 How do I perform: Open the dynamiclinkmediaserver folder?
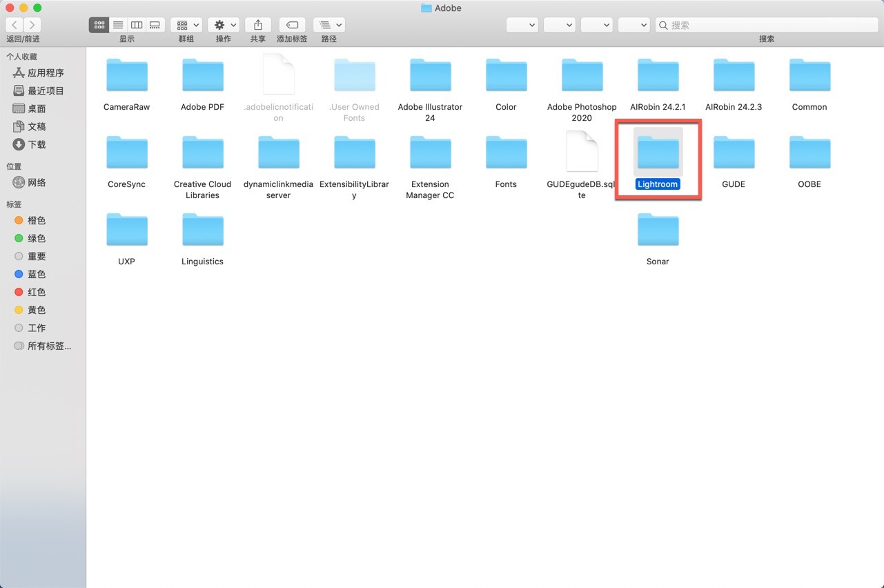pos(278,153)
